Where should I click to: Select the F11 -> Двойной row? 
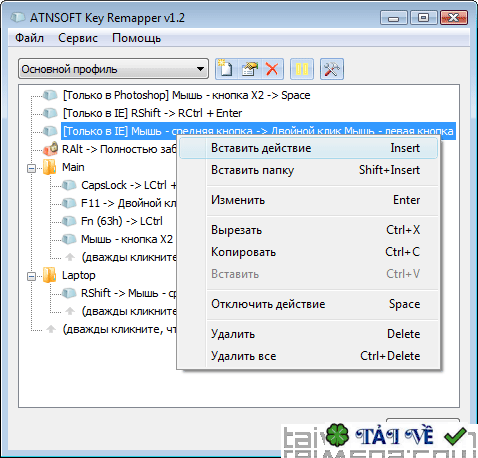click(129, 203)
